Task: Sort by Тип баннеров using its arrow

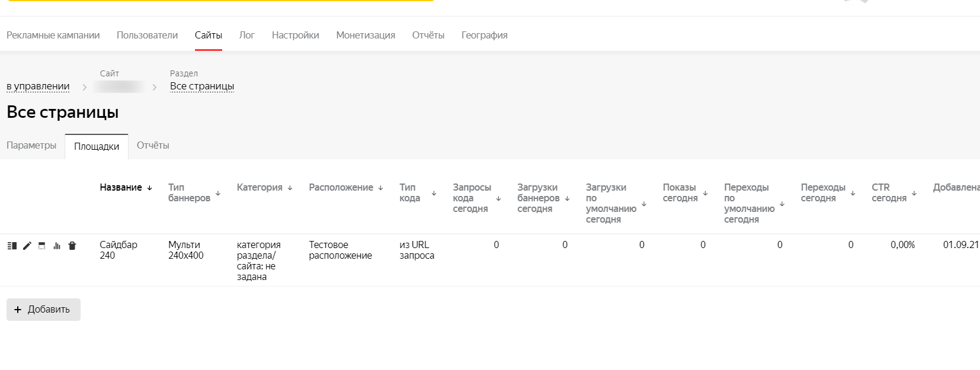Action: [218, 193]
